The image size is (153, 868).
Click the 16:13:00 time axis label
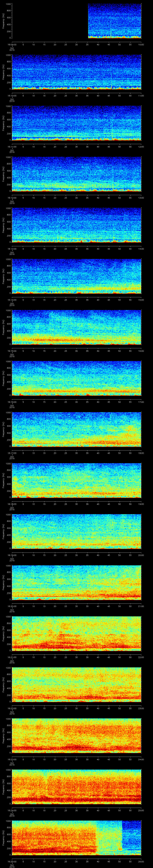(x=12, y=249)
